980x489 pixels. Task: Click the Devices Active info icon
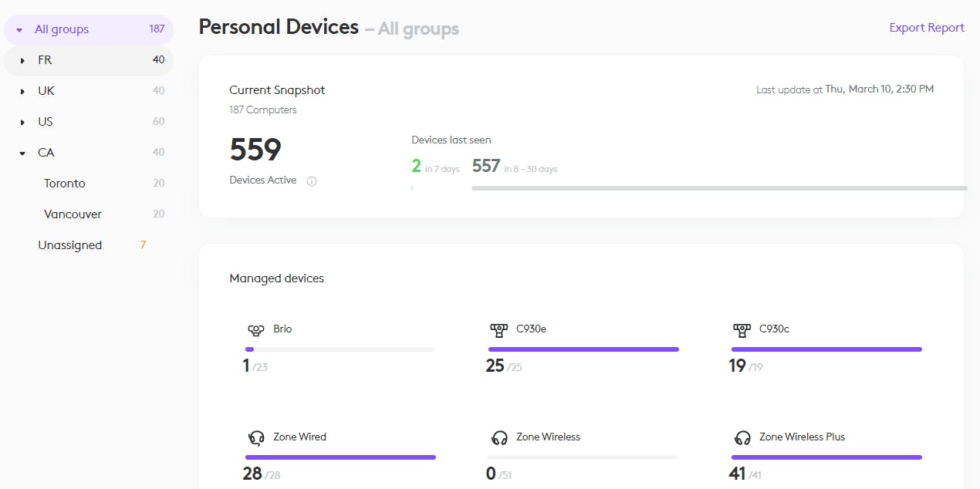coord(312,181)
